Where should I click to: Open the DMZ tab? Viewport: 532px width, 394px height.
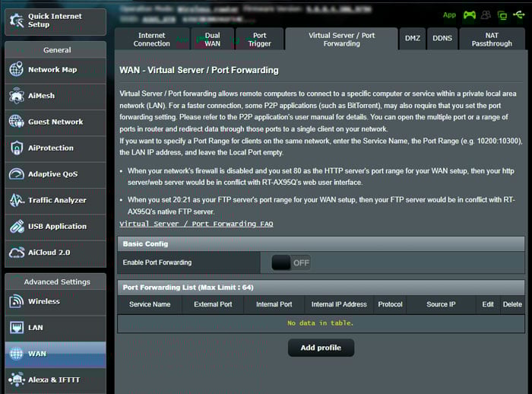412,38
